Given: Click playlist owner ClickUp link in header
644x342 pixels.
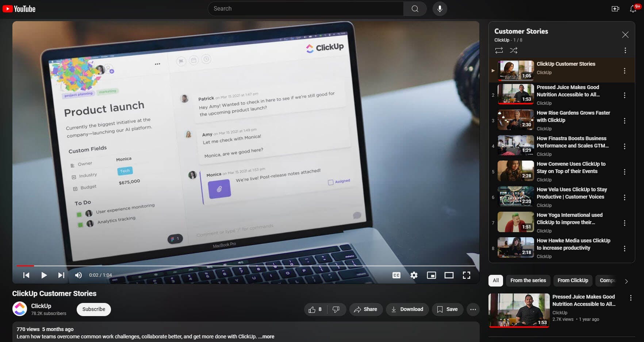Looking at the screenshot, I should pos(502,40).
